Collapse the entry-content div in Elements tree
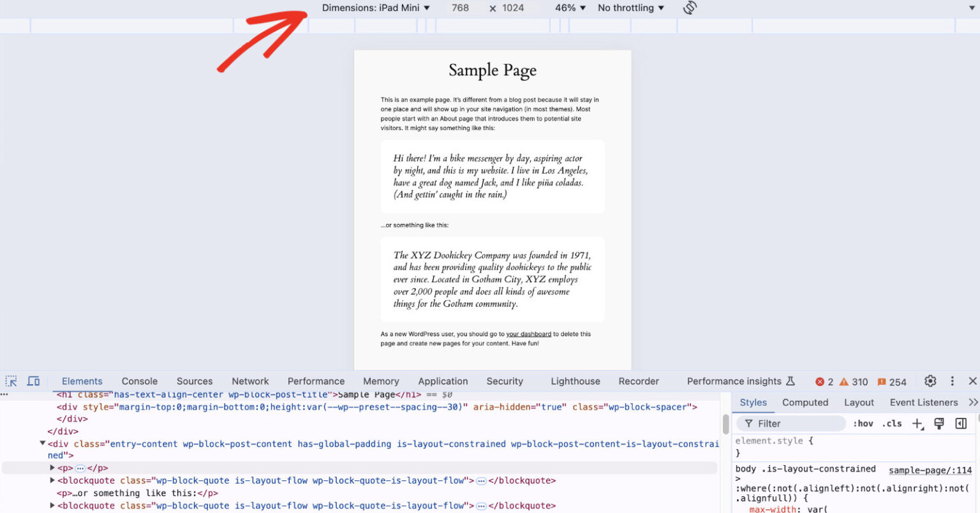Screen dimensions: 980x513 pyautogui.click(x=43, y=443)
